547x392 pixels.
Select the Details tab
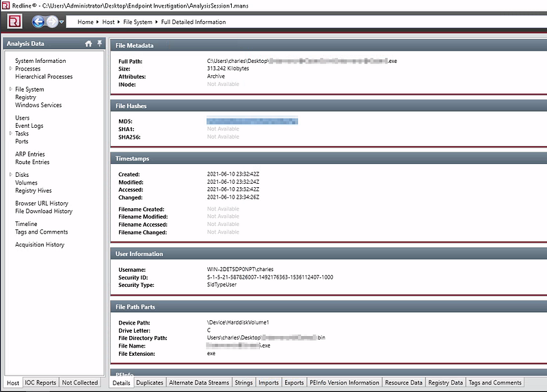(121, 382)
